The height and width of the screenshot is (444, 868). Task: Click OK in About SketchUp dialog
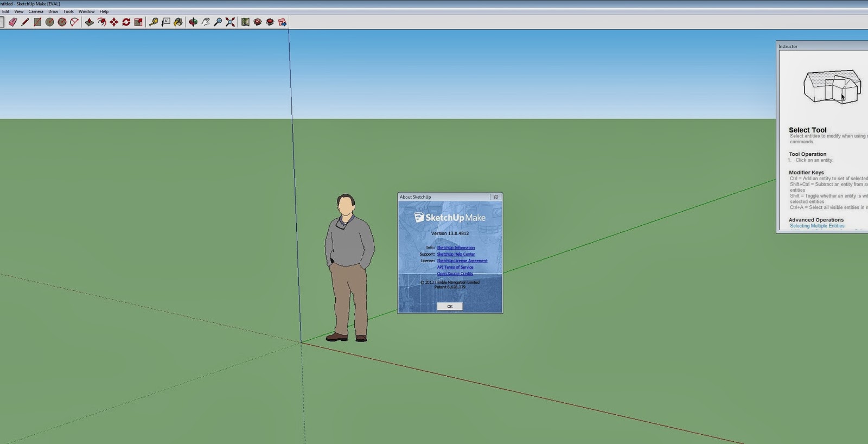click(x=450, y=306)
